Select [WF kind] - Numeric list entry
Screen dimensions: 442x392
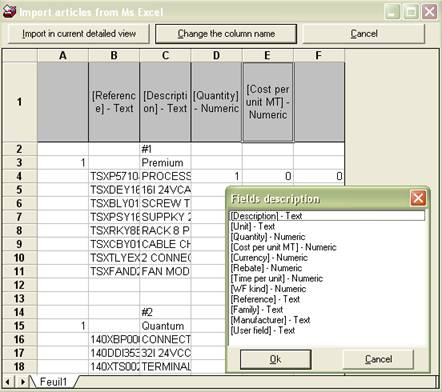pos(327,289)
